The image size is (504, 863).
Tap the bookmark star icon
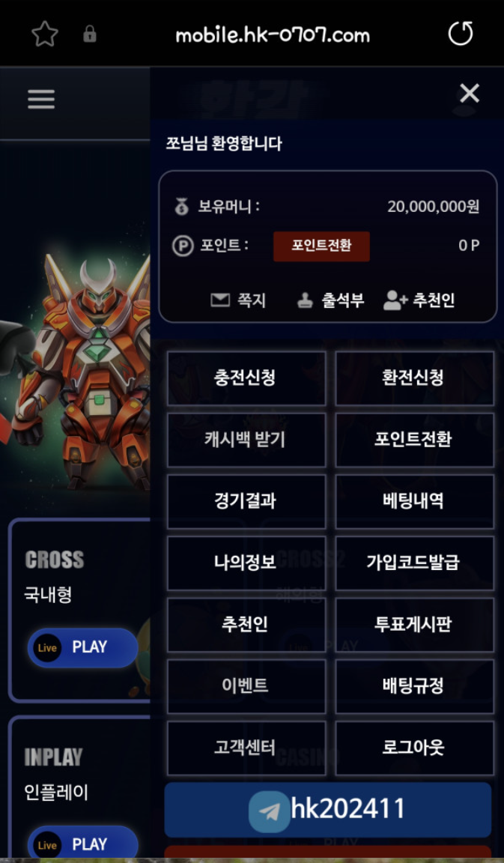pyautogui.click(x=45, y=34)
